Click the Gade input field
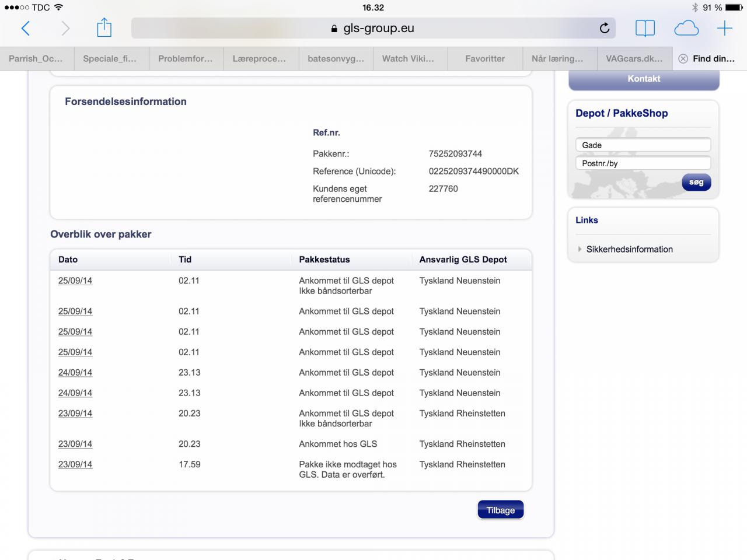Screen dimensions: 747x560 tap(643, 145)
